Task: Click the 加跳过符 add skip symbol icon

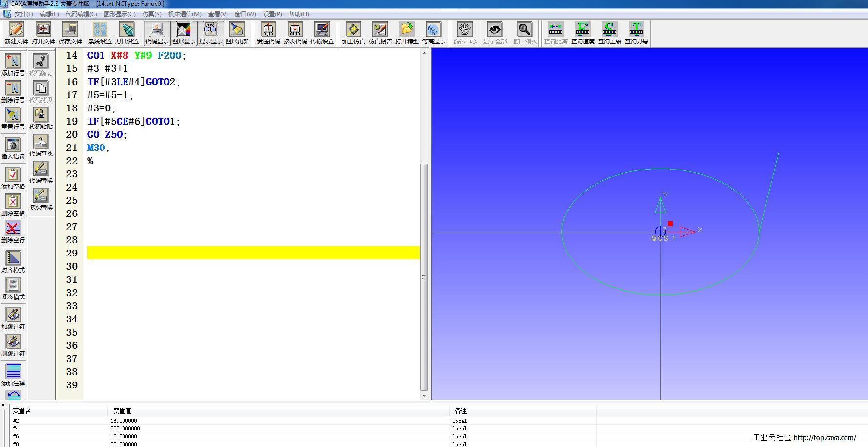Action: (x=13, y=318)
